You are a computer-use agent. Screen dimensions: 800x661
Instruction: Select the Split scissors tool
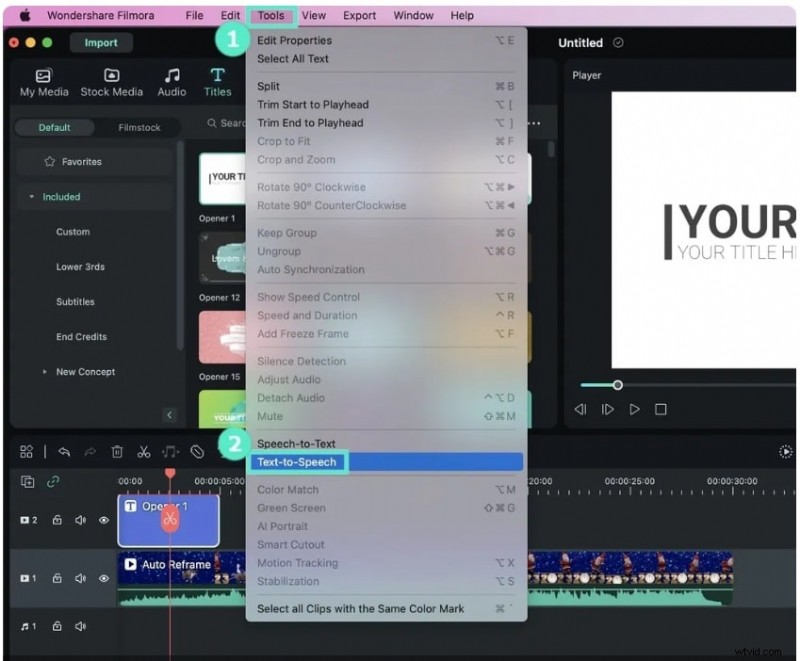click(x=144, y=452)
